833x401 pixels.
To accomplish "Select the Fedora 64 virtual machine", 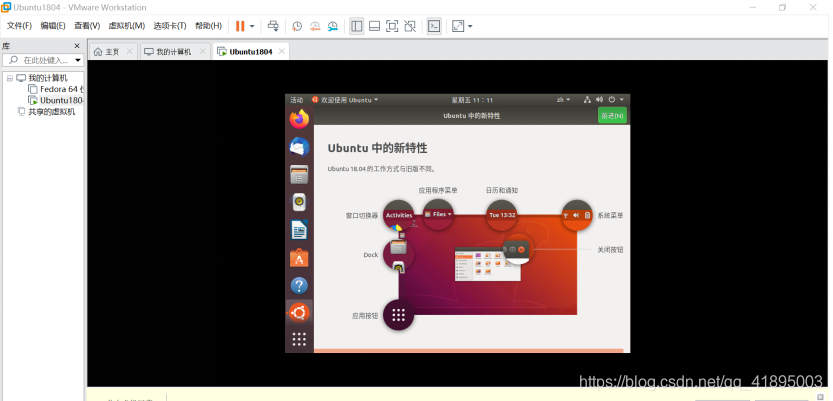I will click(x=56, y=89).
